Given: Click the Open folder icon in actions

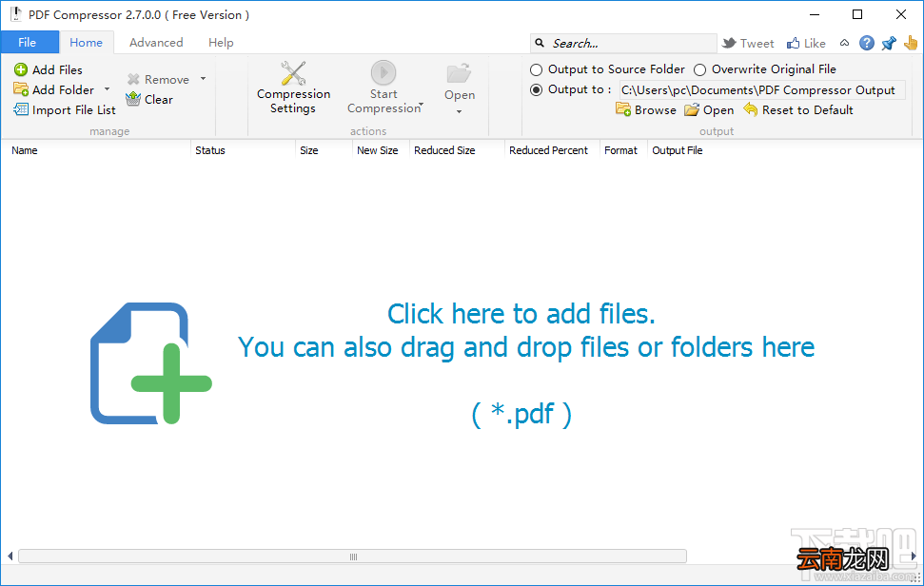Looking at the screenshot, I should [459, 73].
